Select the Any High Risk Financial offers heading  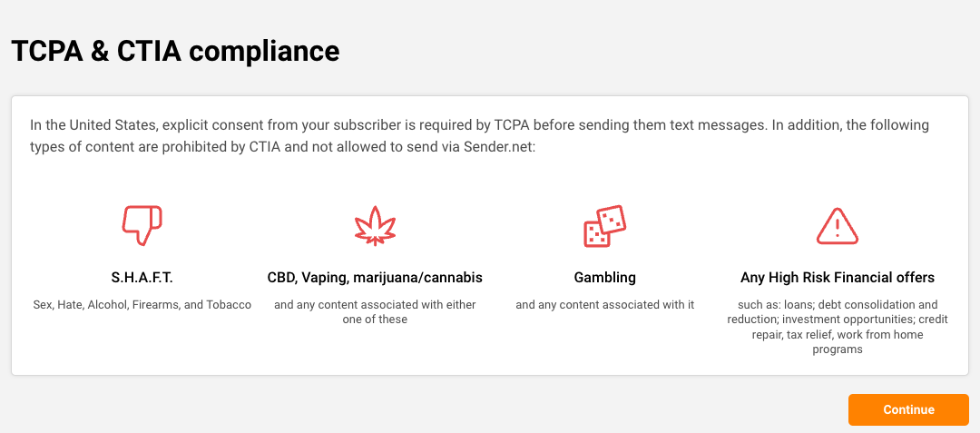pos(838,277)
